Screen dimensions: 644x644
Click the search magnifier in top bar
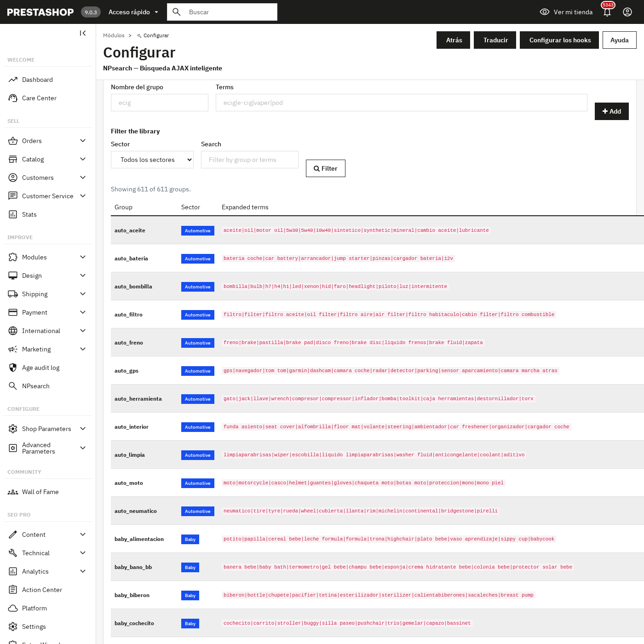(x=177, y=12)
